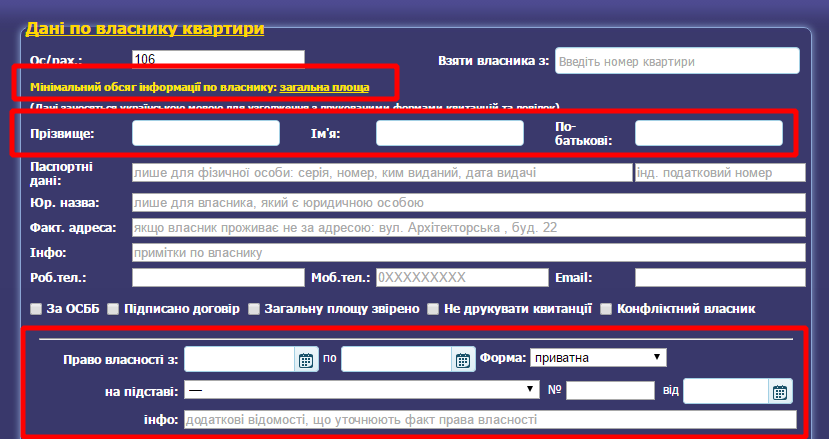Screen dimensions: 829x439
Task: Select the 'Ос/рах.' account number field
Action: pos(217,59)
